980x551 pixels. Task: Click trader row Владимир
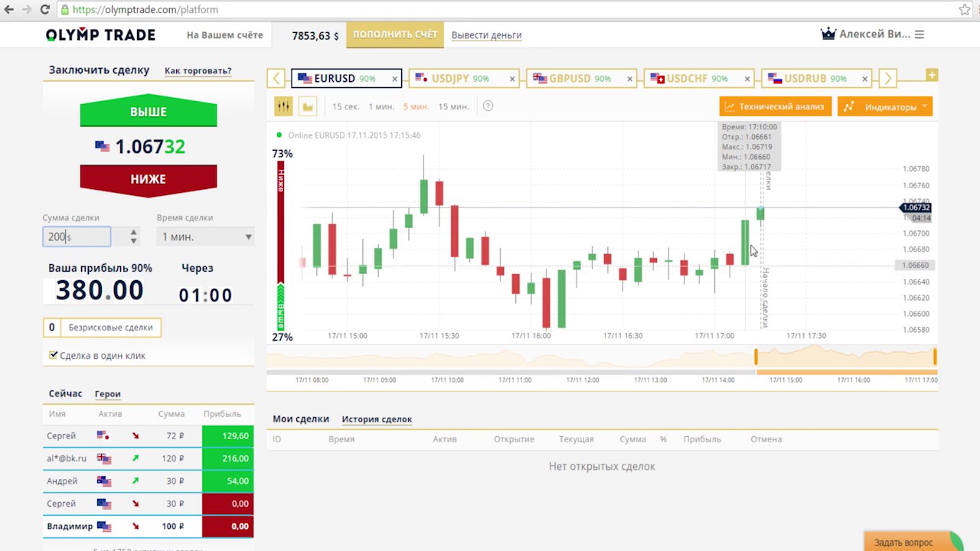pyautogui.click(x=149, y=527)
